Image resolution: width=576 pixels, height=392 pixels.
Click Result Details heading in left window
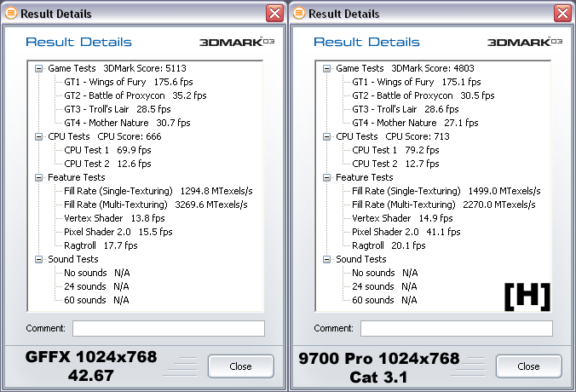click(78, 42)
